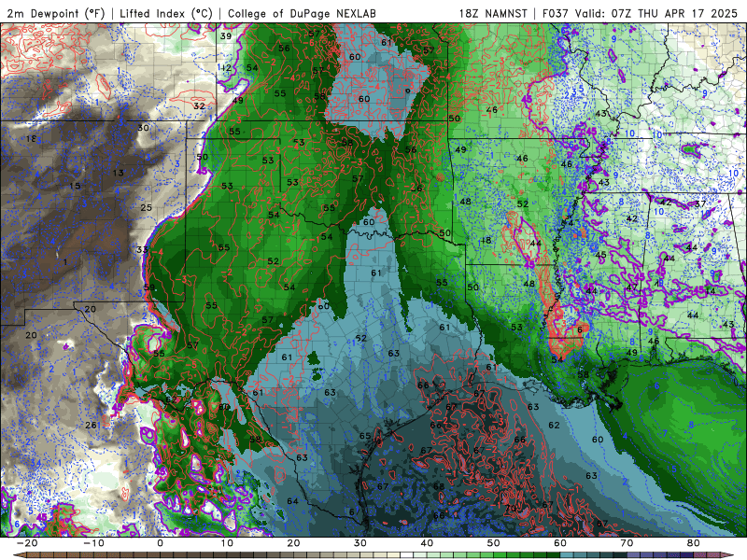Click the '30' tick label on the bottom color scale

click(x=360, y=543)
